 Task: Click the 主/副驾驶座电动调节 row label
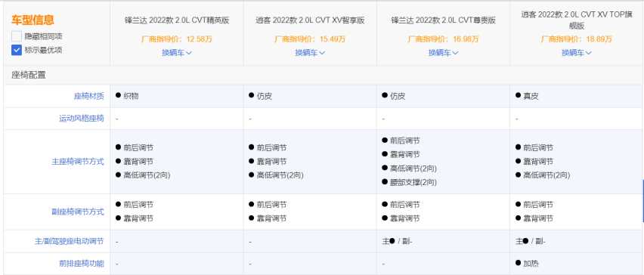click(70, 241)
